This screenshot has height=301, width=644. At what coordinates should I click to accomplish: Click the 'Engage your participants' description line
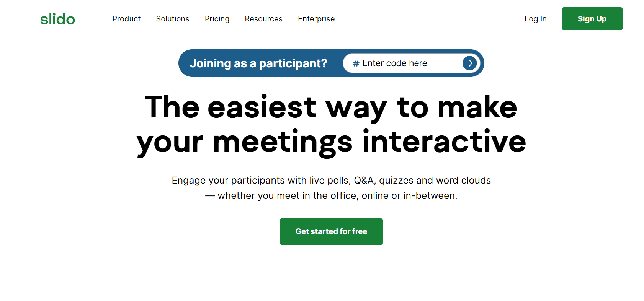pos(331,180)
